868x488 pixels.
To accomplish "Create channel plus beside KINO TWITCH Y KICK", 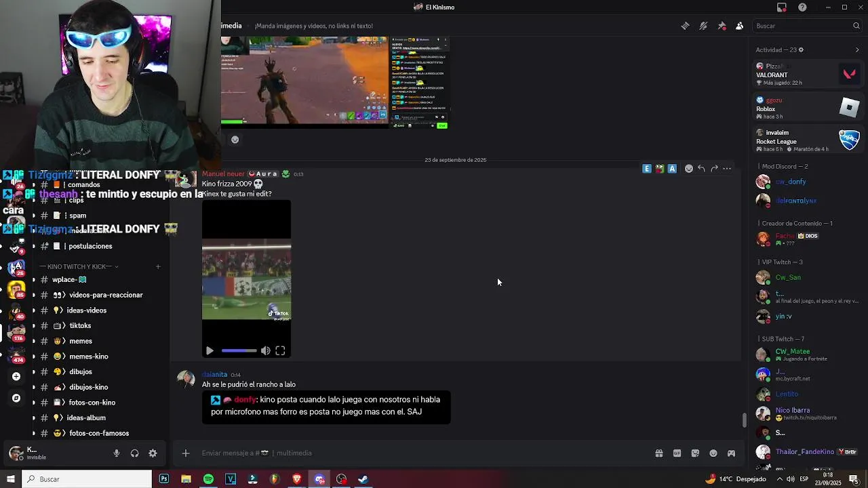I will (158, 266).
